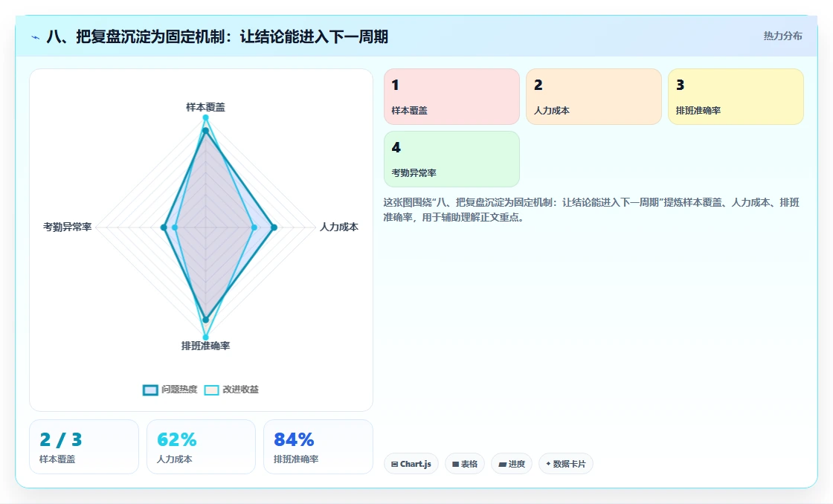This screenshot has height=504, width=833.
Task: Select card 4 考勤异常率
Action: coord(451,159)
